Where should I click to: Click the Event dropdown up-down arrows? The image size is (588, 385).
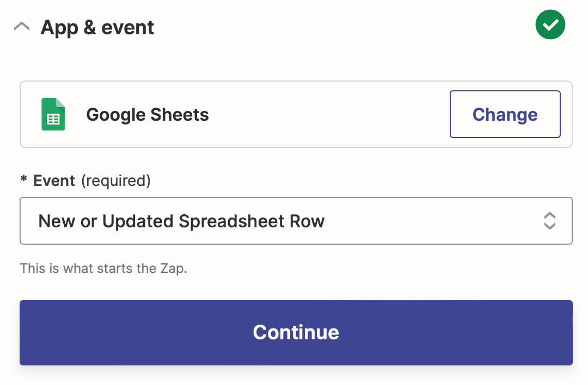click(x=549, y=221)
